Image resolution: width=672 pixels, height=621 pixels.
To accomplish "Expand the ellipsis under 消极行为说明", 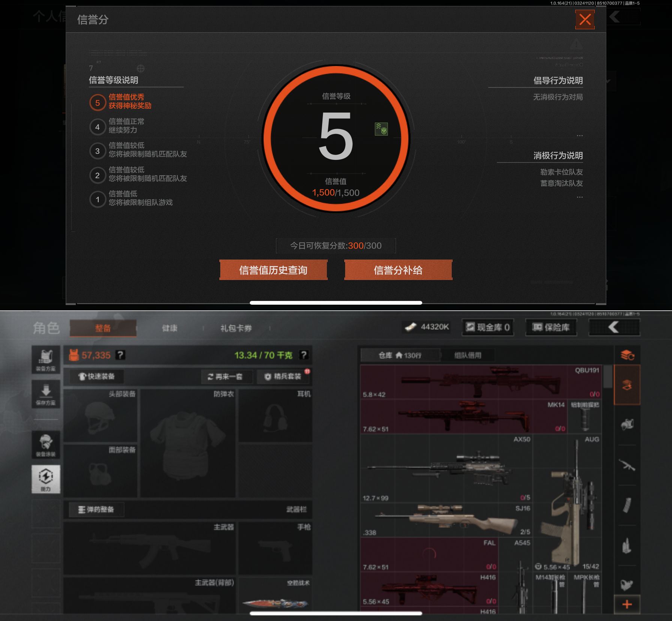I will pos(579,197).
